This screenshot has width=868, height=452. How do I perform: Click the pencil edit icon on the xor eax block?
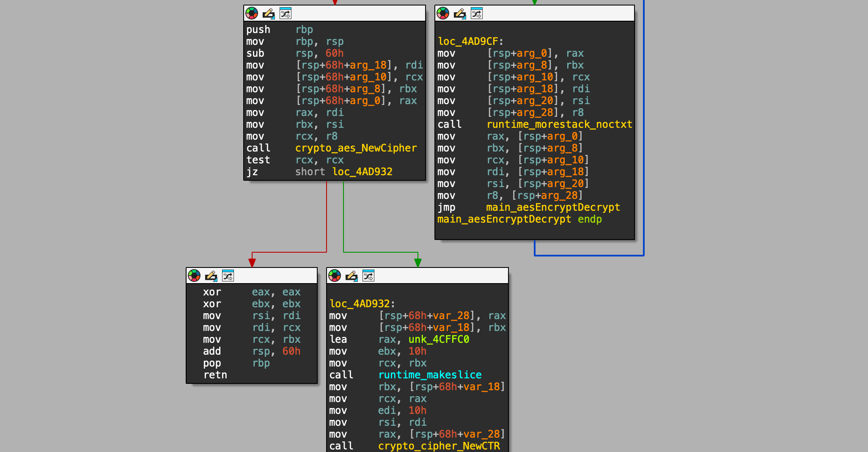click(x=211, y=276)
